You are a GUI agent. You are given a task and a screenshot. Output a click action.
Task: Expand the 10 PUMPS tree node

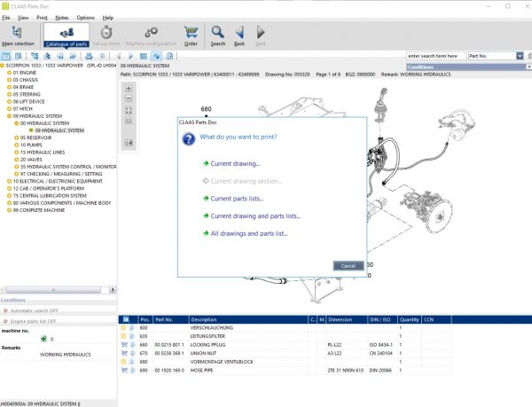click(x=31, y=145)
